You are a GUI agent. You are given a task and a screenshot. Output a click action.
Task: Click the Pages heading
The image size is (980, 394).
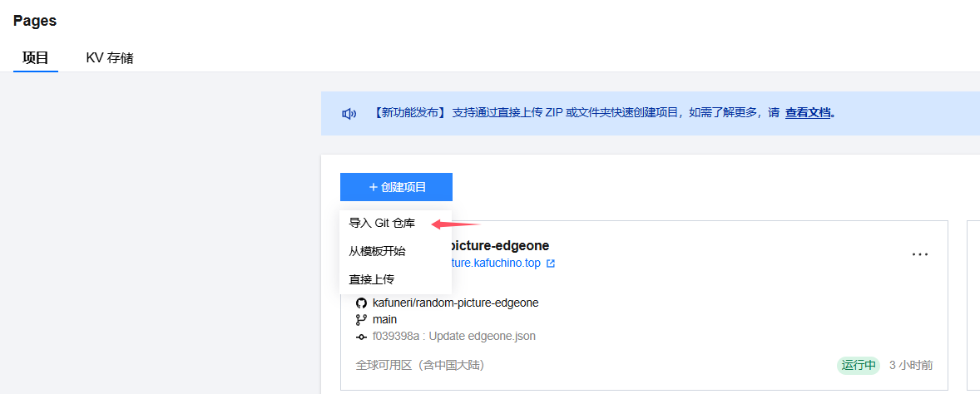[x=35, y=21]
